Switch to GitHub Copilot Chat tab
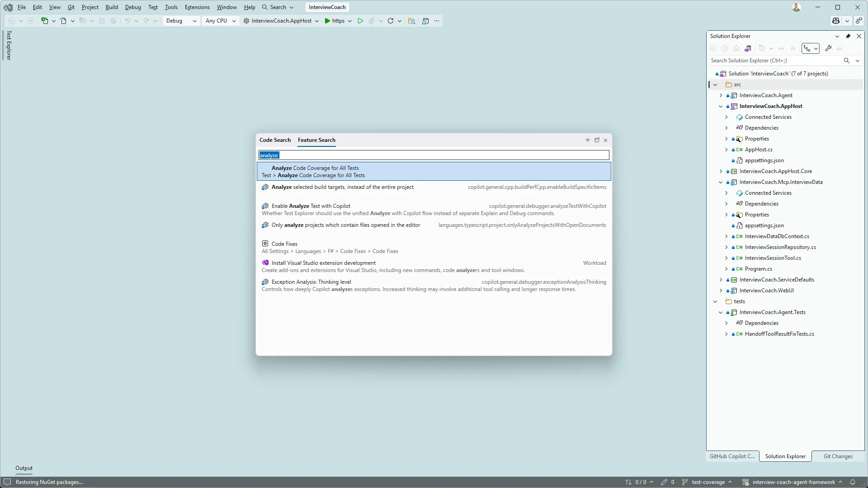 tap(732, 456)
